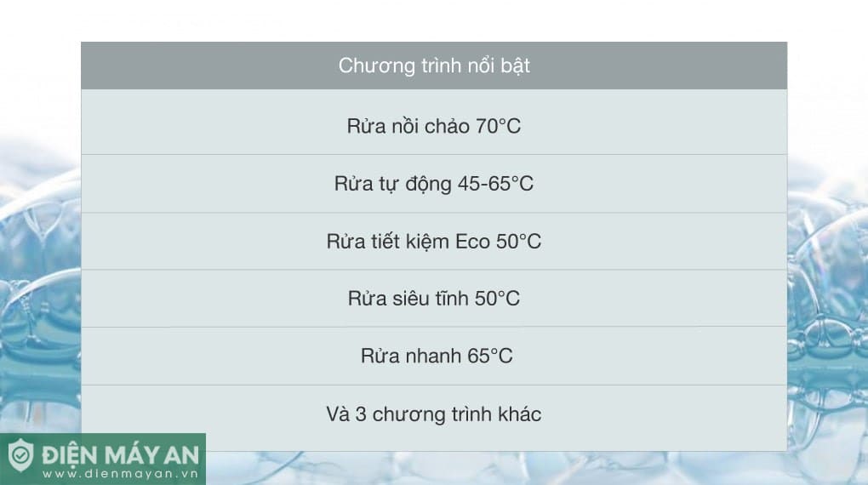Click the ĐIỆN MÁY AN brand name

click(117, 454)
